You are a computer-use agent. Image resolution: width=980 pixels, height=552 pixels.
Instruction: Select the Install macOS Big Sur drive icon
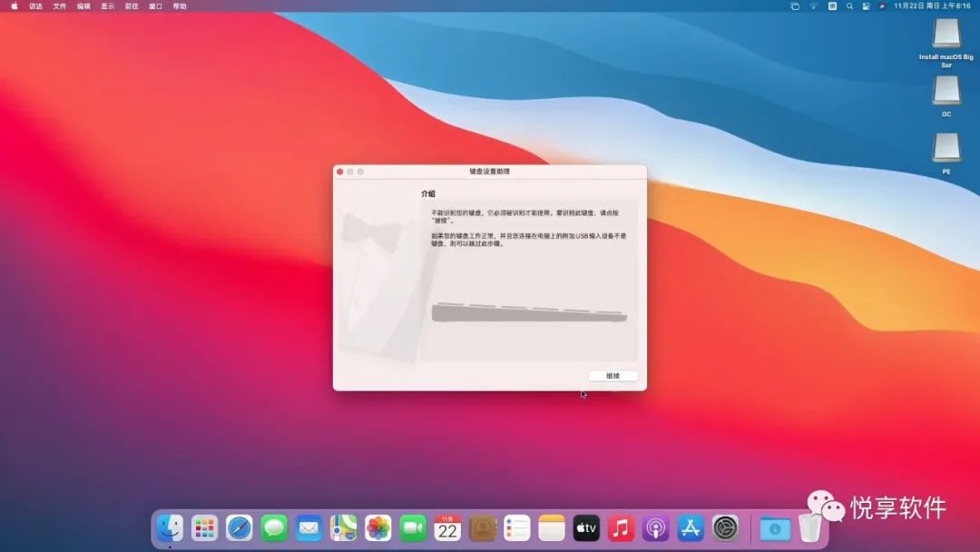point(946,34)
